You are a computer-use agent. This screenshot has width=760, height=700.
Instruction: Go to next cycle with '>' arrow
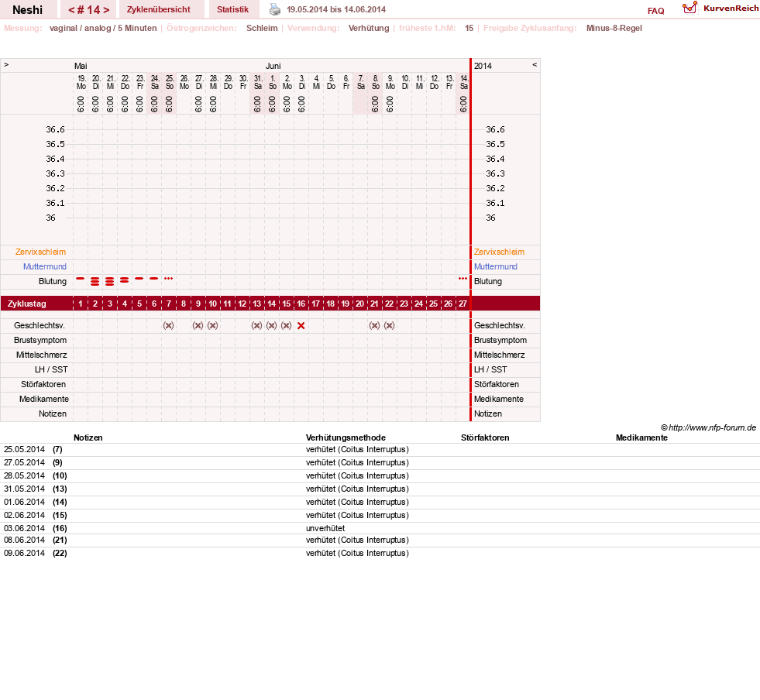(x=106, y=10)
